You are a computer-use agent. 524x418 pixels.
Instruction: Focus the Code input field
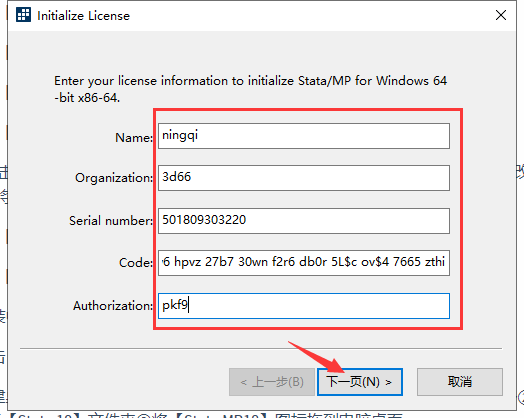tap(304, 263)
